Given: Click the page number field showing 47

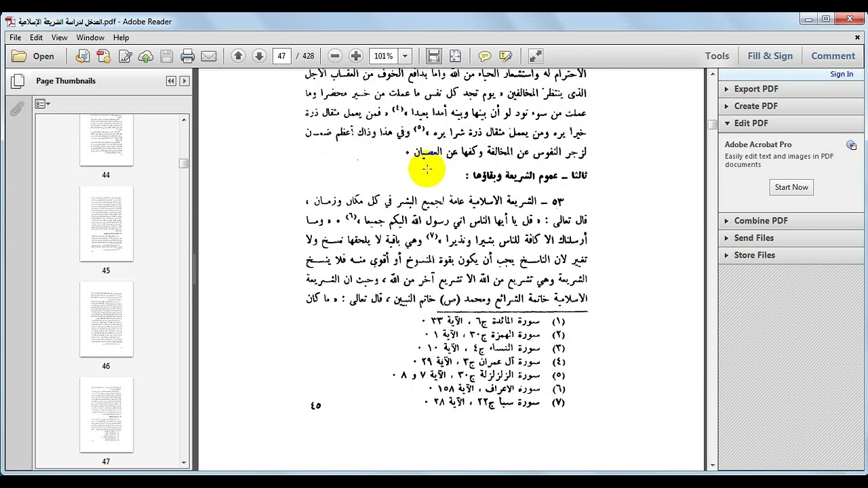Looking at the screenshot, I should (282, 56).
